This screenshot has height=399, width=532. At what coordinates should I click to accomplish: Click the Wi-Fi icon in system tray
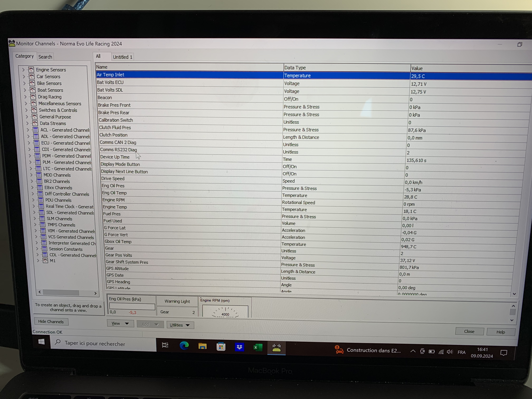point(441,352)
